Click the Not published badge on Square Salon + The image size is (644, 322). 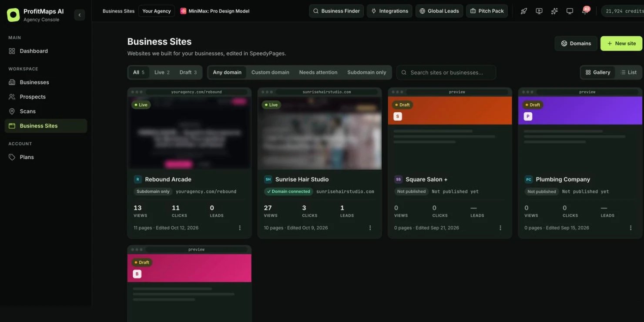pyautogui.click(x=411, y=191)
